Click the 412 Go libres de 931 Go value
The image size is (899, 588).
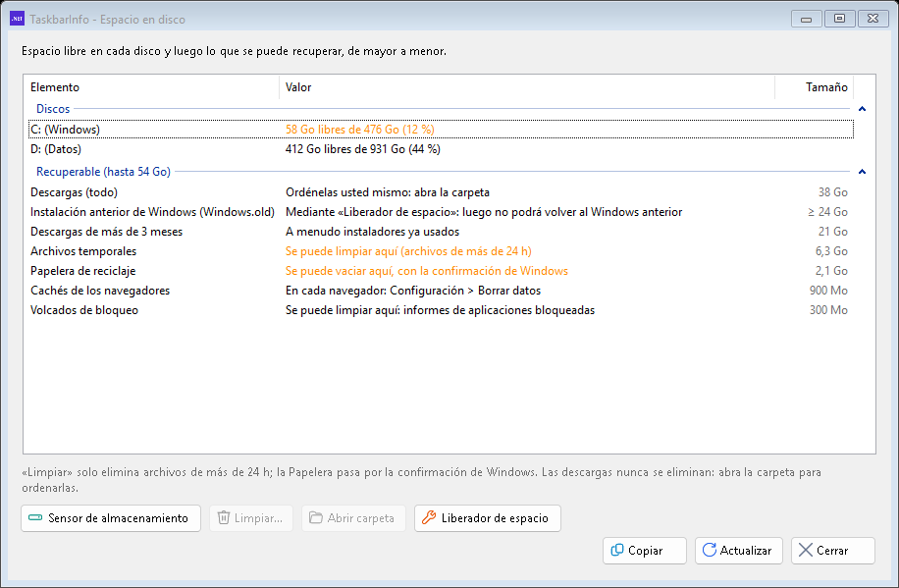coord(363,149)
